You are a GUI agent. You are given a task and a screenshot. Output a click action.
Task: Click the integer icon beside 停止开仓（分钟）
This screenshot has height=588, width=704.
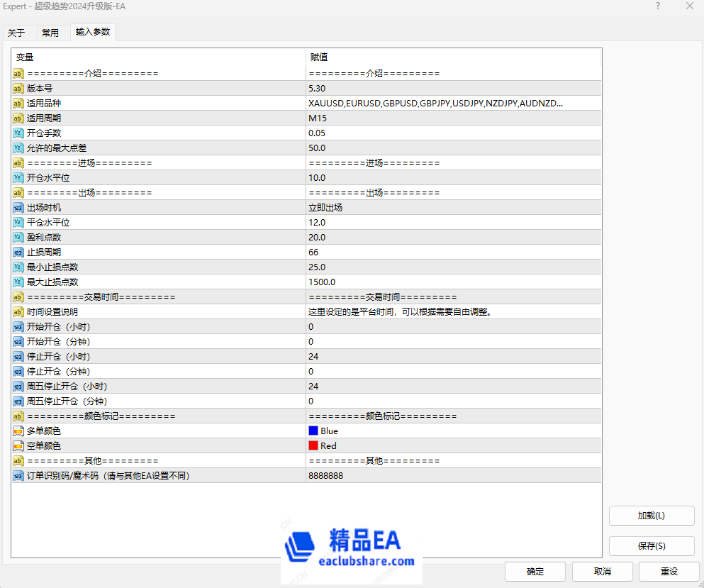tap(18, 372)
